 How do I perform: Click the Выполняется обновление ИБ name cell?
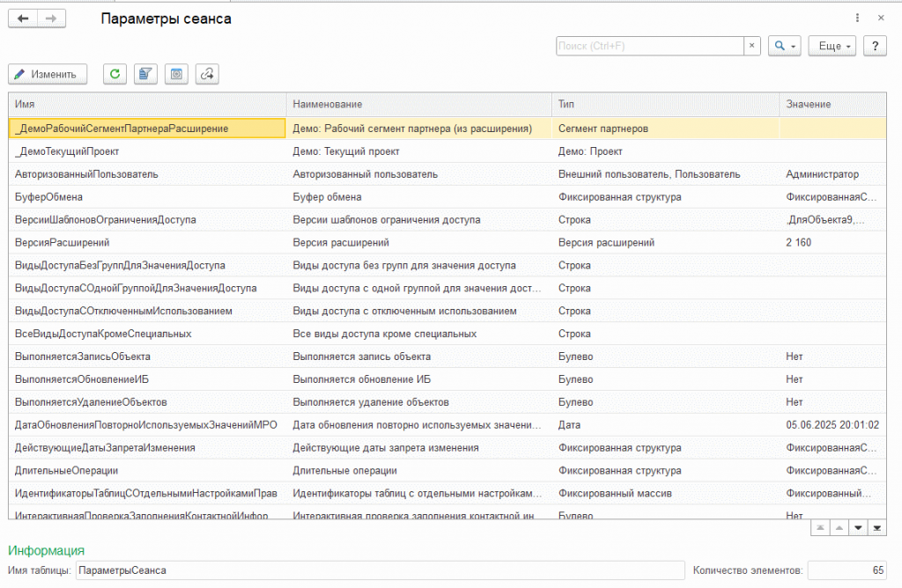tap(418, 379)
